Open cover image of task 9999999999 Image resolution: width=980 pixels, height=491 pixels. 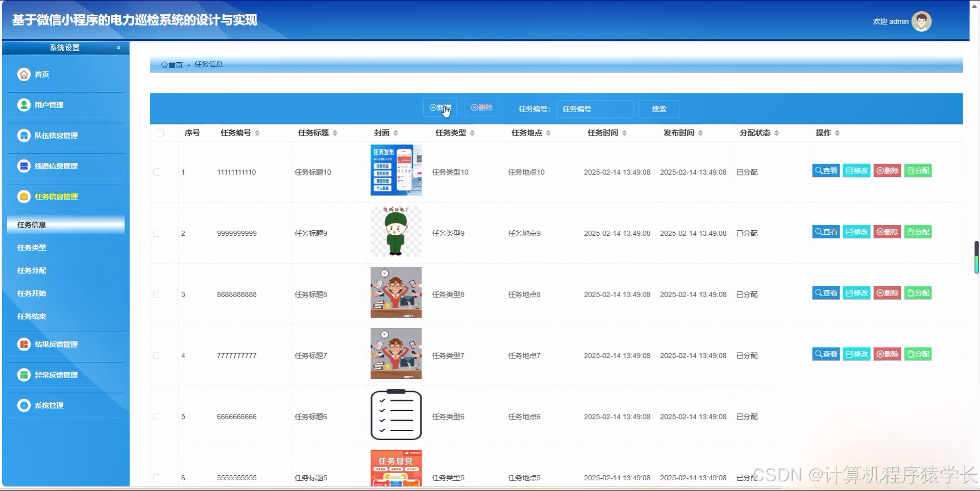click(396, 231)
